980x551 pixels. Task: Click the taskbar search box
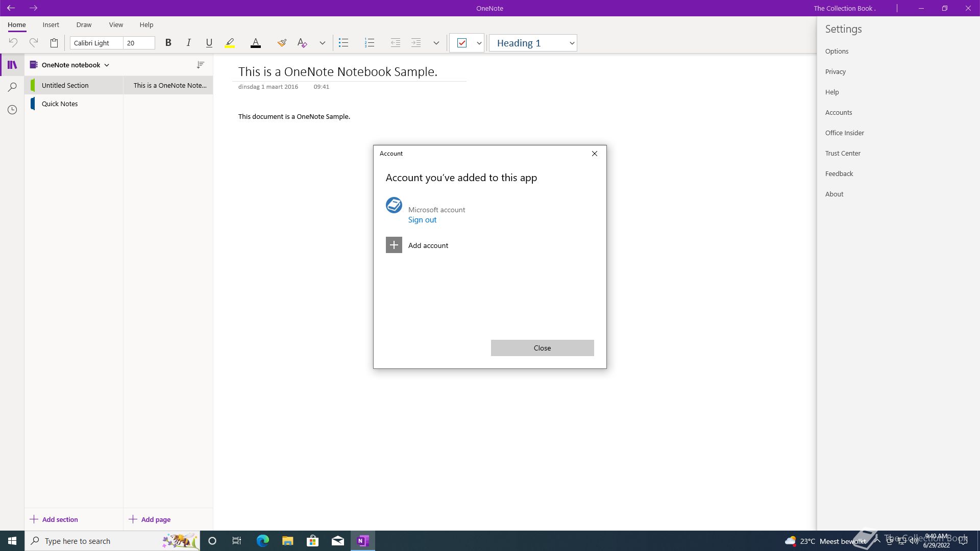[x=112, y=541]
